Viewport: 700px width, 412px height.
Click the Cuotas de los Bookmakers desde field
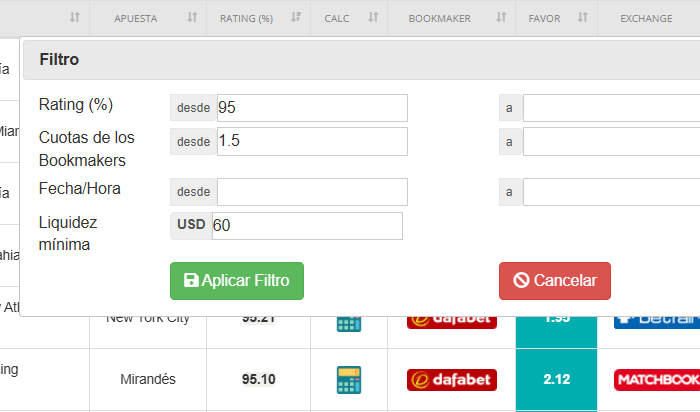point(311,142)
